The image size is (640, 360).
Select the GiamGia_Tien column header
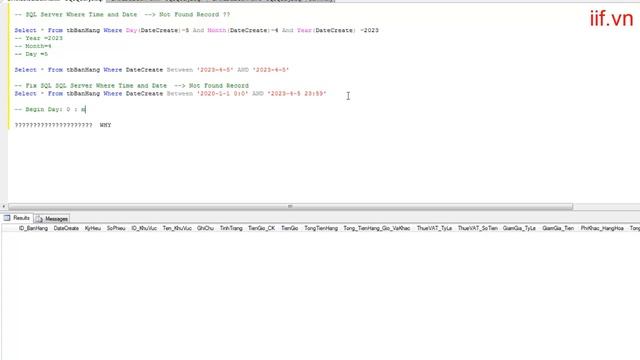point(558,228)
